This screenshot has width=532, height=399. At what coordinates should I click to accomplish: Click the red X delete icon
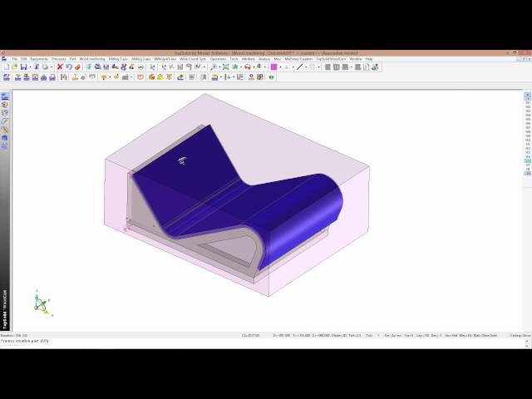click(60, 66)
